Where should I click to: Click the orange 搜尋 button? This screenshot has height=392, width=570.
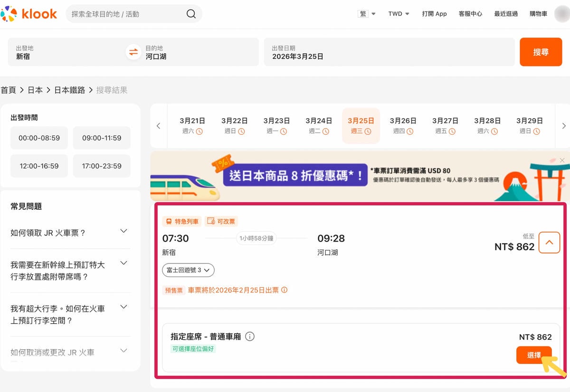541,52
